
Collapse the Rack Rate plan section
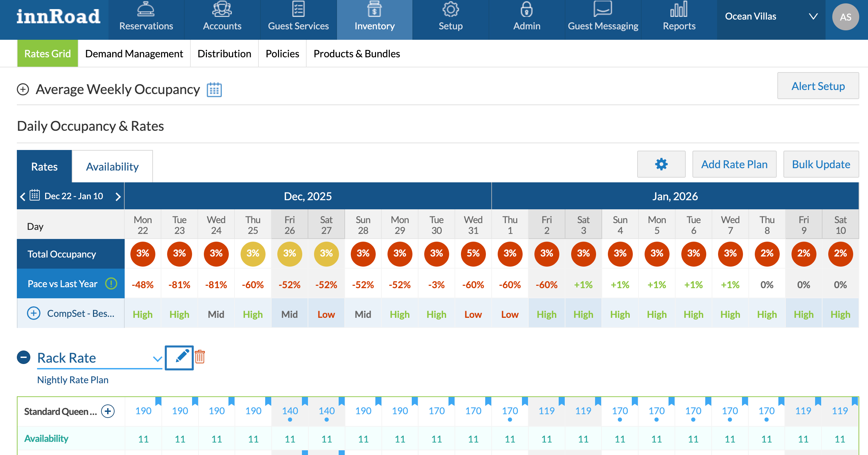tap(24, 357)
